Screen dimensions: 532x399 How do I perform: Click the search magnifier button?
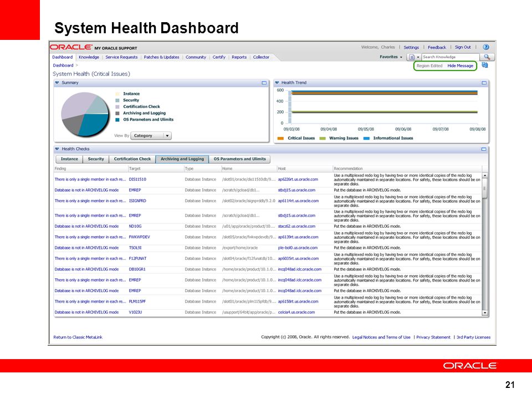click(x=487, y=57)
